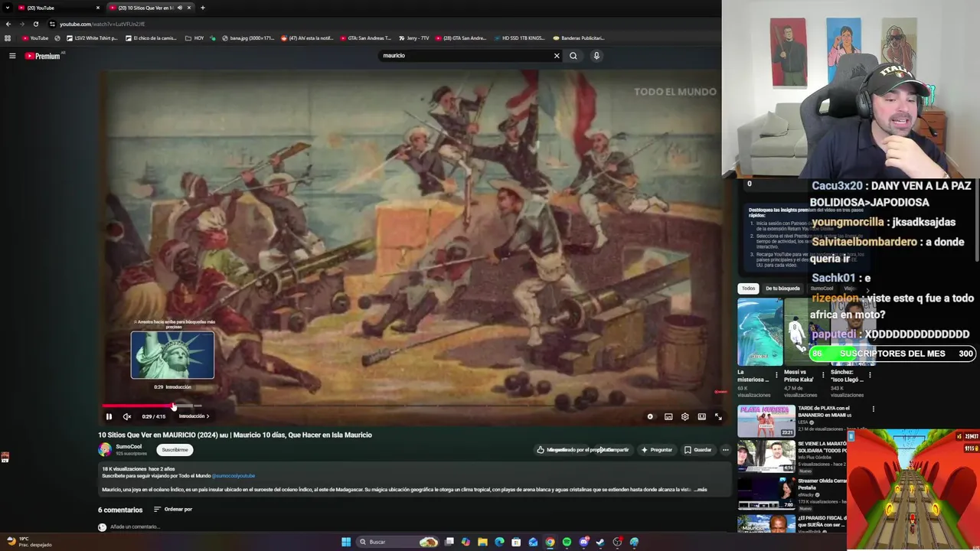This screenshot has width=980, height=551.
Task: Click 'Añade un comentario' field
Action: tap(136, 527)
